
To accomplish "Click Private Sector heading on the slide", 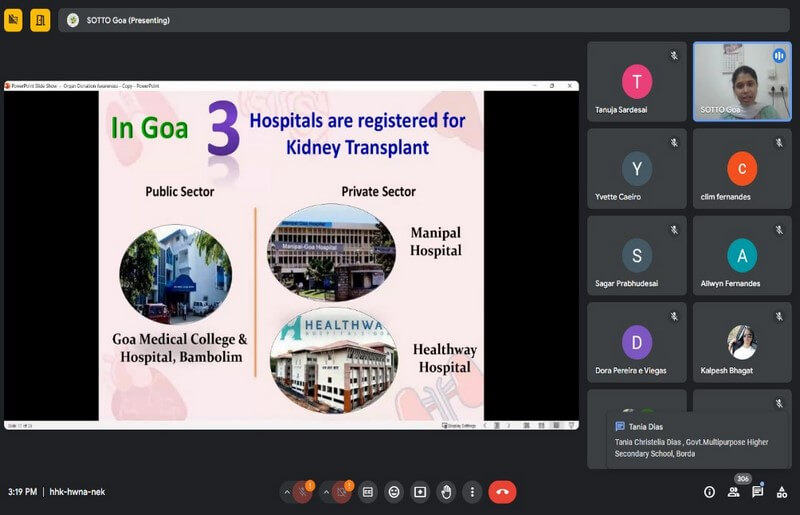I will [379, 192].
